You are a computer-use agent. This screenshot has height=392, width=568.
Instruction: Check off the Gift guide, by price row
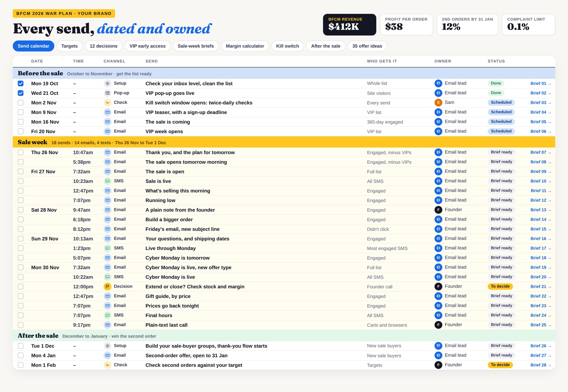pos(20,296)
